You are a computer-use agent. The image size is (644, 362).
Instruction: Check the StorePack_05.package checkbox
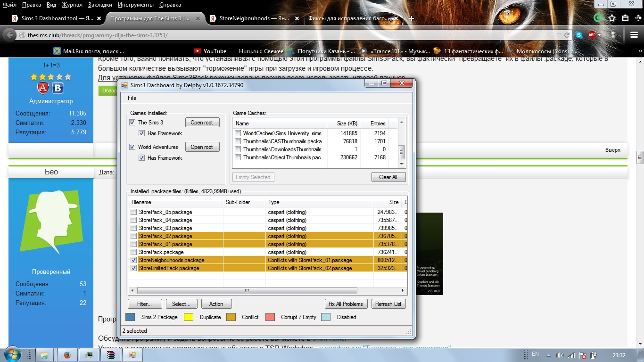[x=134, y=212]
